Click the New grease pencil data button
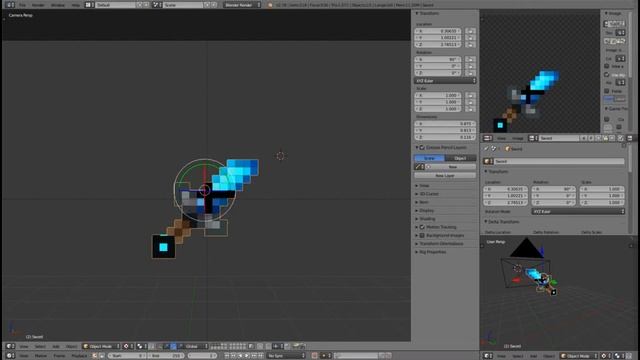 click(x=453, y=167)
